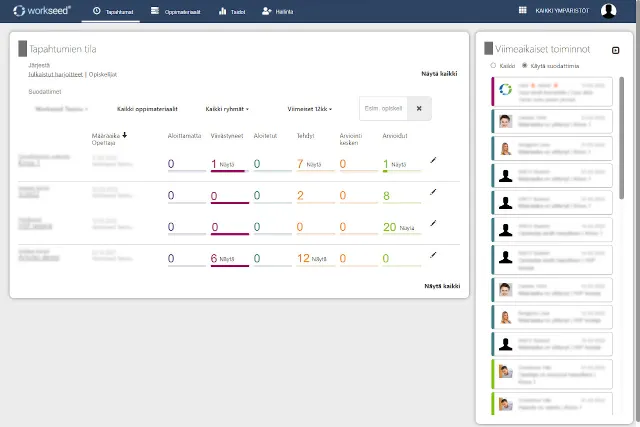The width and height of the screenshot is (640, 427).
Task: Show the 20 Arvioidut in third row
Action: pos(407,228)
